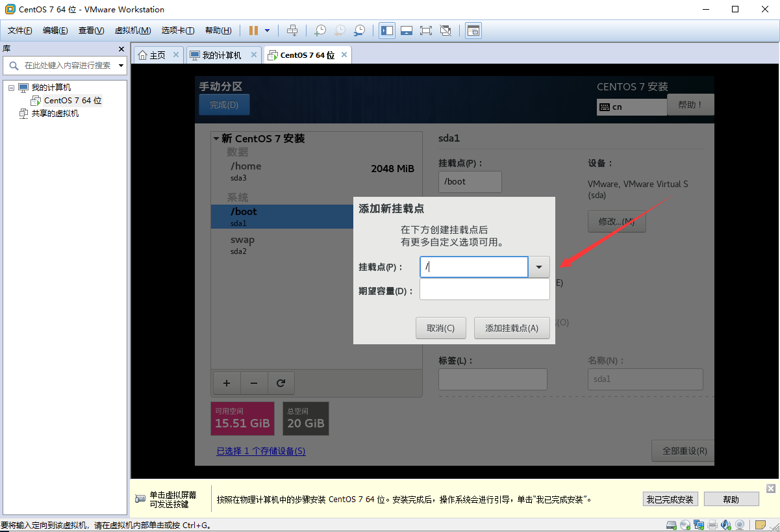
Task: Collapse the 新 CentOS 7 安装 section
Action: 216,138
